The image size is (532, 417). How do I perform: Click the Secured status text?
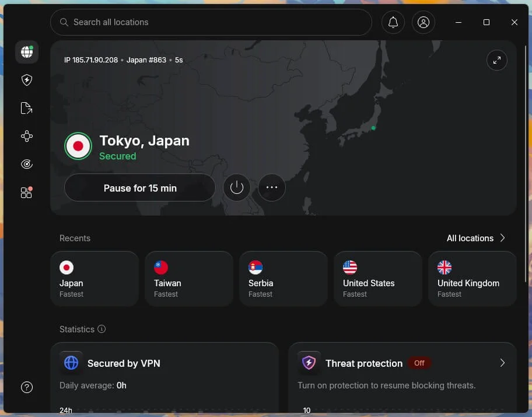(x=117, y=156)
